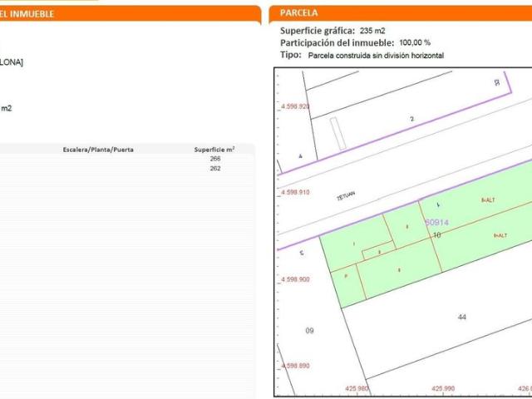This screenshot has height=399, width=532.
Task: Click the 'Superficie m²' column header
Action: point(214,150)
